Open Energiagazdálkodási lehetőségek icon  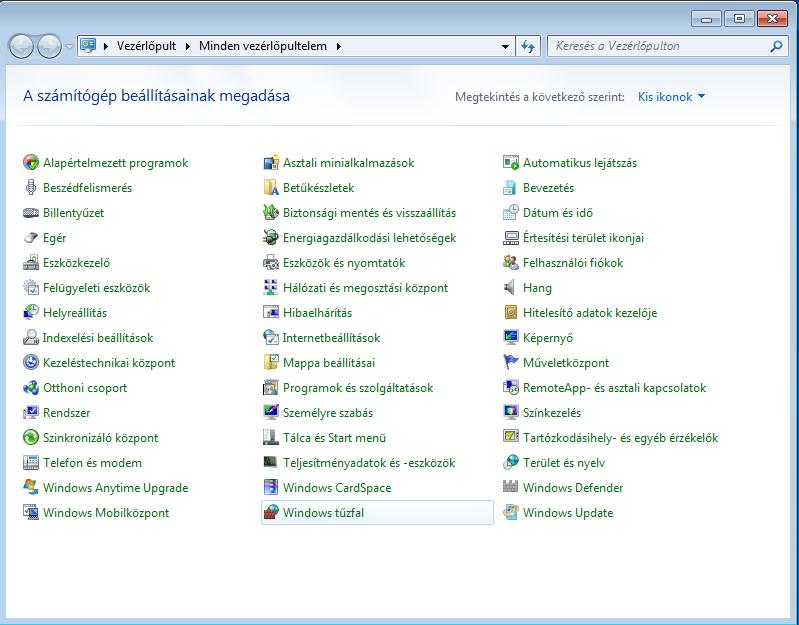point(271,237)
